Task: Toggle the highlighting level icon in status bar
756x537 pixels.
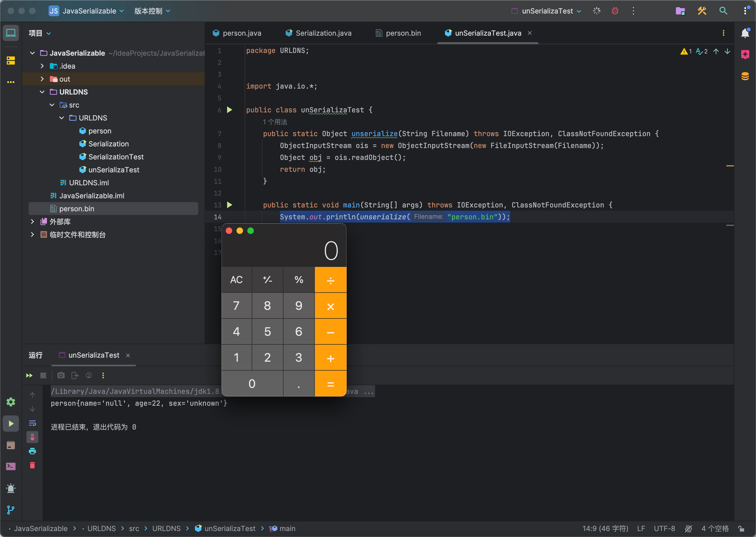Action: pyautogui.click(x=688, y=528)
